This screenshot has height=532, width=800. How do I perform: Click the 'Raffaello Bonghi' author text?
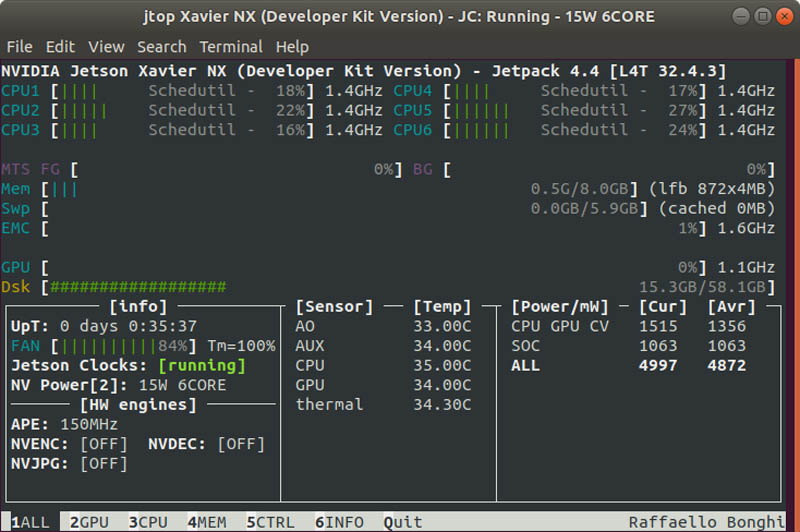tap(707, 522)
